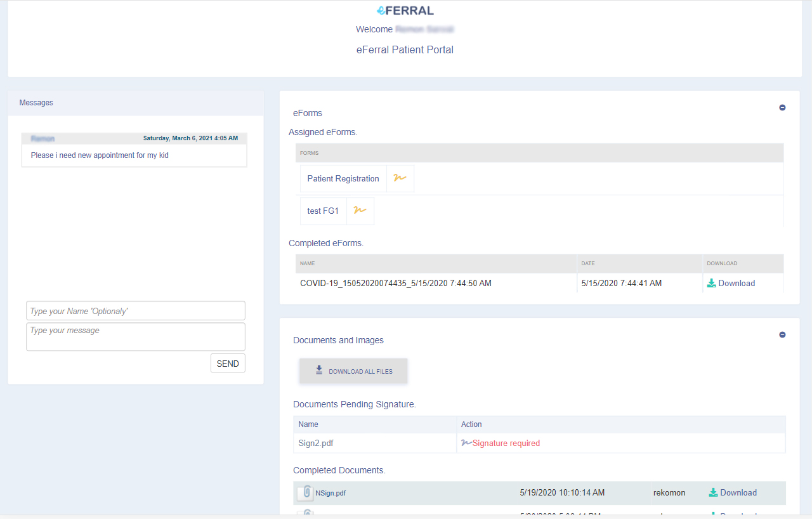This screenshot has width=812, height=519.
Task: Click download icon in NSign.pdf row
Action: pyautogui.click(x=713, y=492)
